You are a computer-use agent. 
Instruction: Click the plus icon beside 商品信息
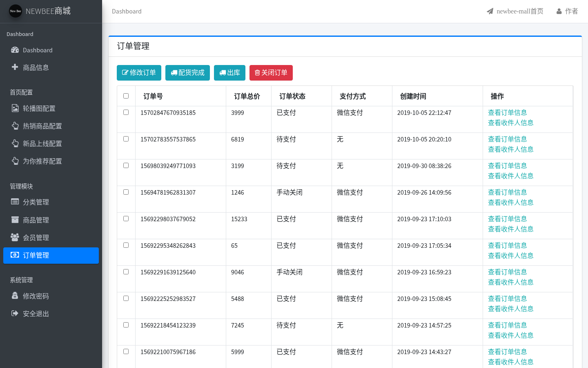point(15,67)
